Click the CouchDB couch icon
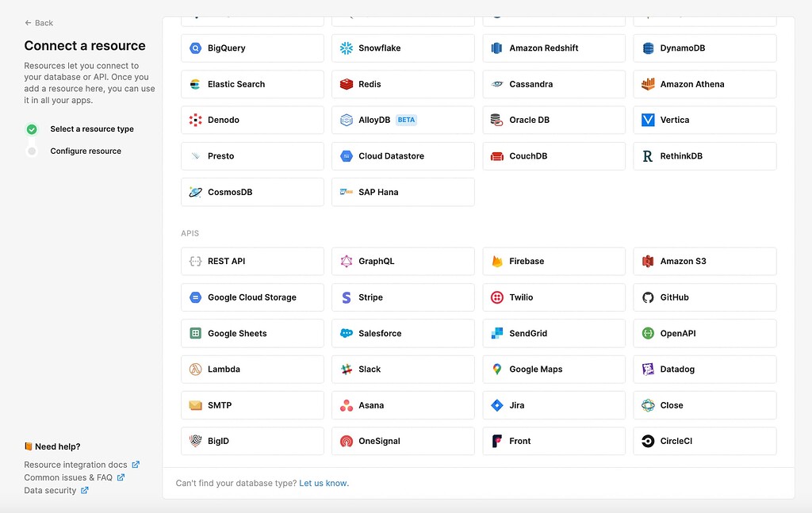Screen dimensions: 812x513 tap(496, 156)
